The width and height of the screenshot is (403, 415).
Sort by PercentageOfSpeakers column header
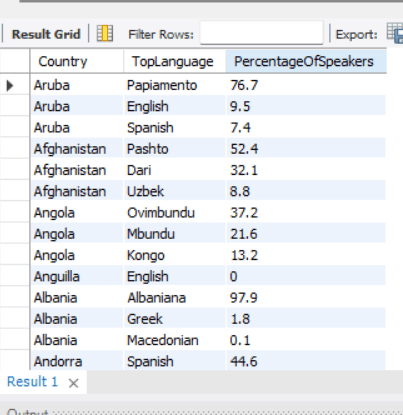pyautogui.click(x=306, y=61)
